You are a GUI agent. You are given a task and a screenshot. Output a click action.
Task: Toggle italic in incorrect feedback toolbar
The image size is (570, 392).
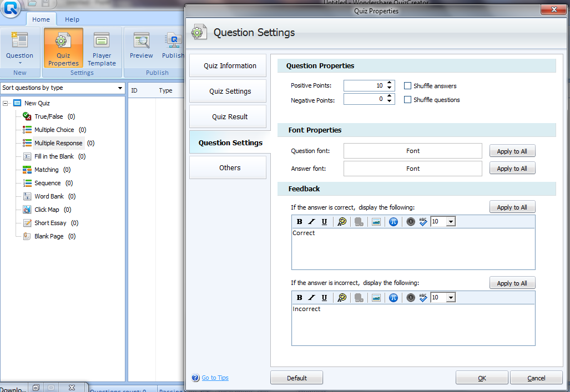[311, 298]
